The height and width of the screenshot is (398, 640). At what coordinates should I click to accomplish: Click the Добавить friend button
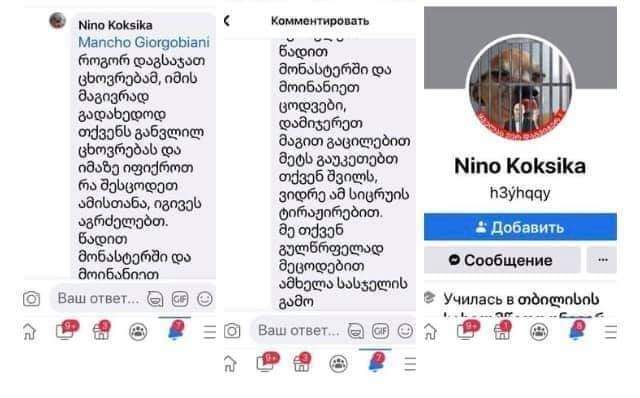[520, 227]
